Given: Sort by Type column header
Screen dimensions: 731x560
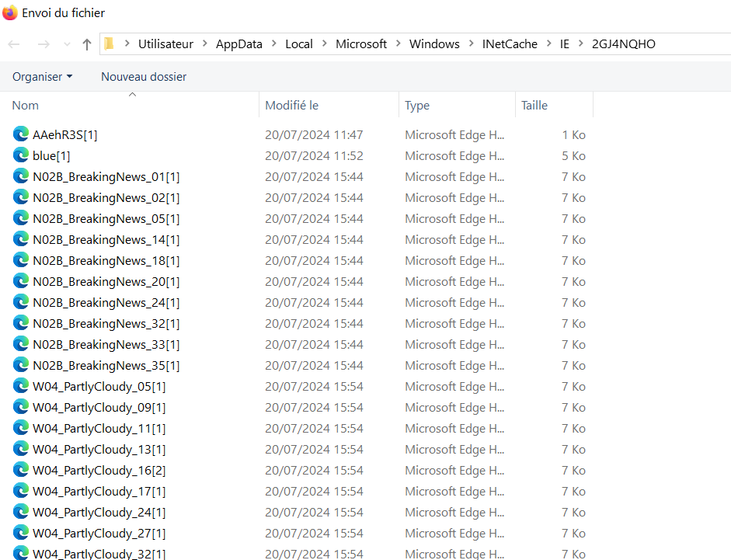Looking at the screenshot, I should tap(458, 106).
